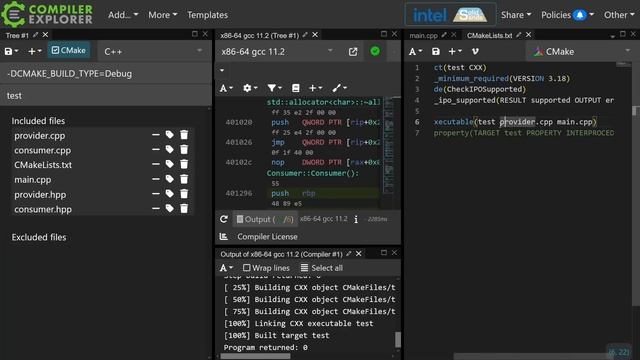Switch to the CMakeLists.txt editor tab
640x360 pixels.
coord(489,36)
